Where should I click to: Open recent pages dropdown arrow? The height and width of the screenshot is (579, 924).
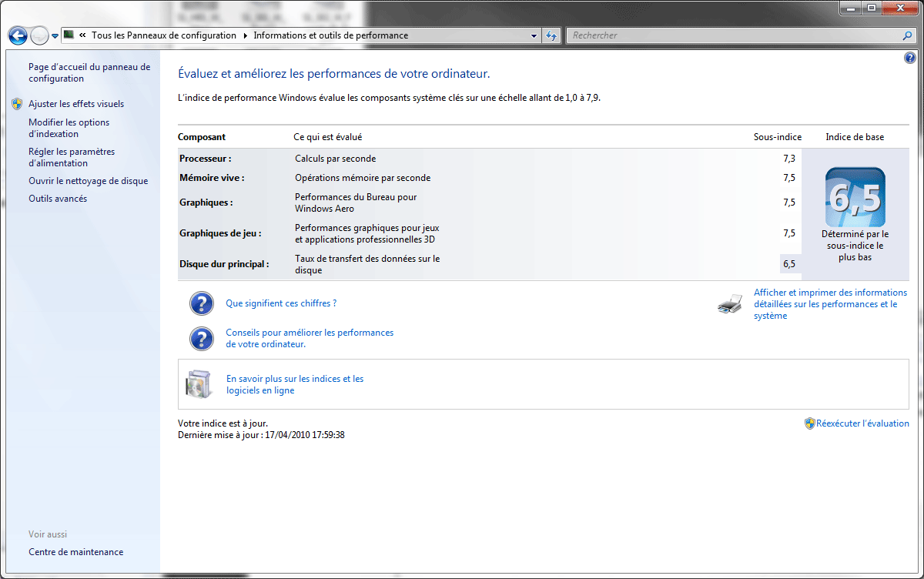[x=55, y=36]
